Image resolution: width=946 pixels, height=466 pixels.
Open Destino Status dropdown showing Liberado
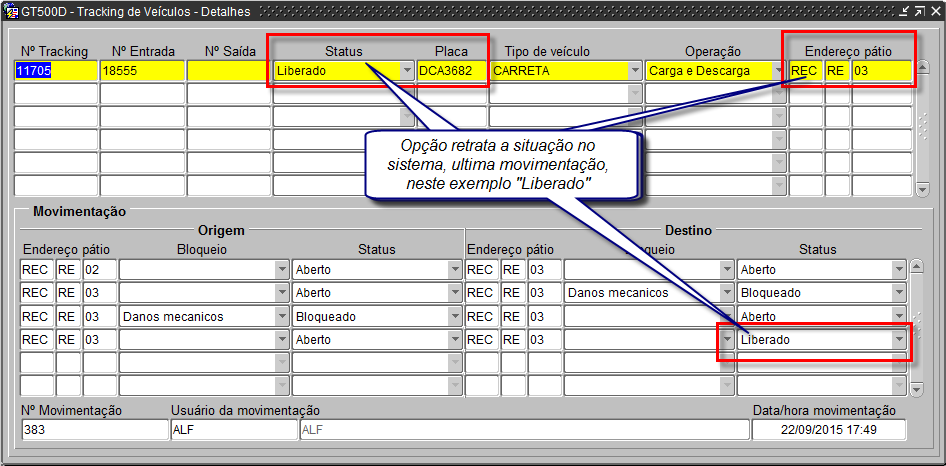[x=900, y=340]
